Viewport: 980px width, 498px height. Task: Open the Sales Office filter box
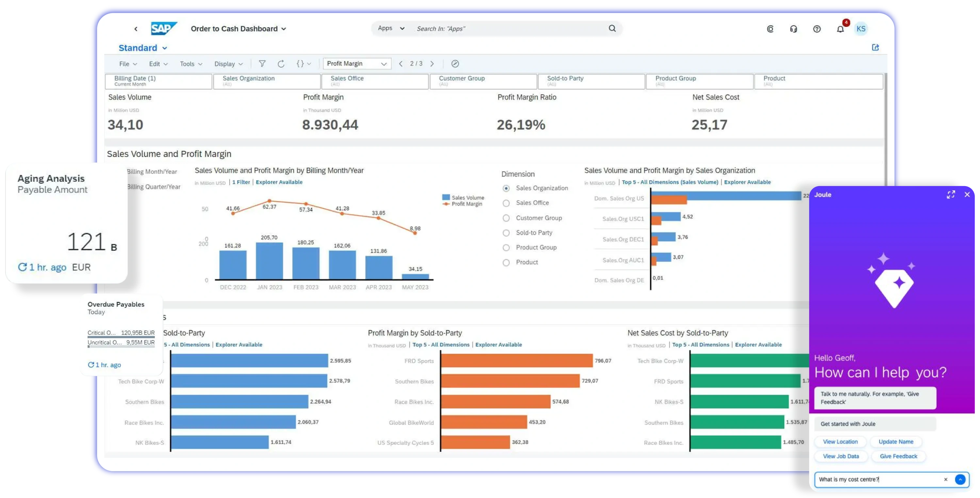coord(375,81)
